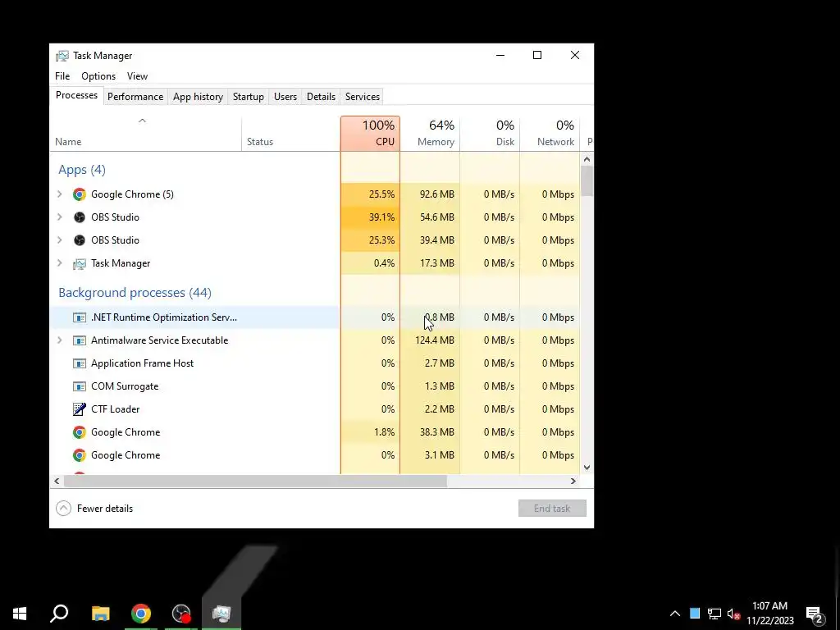This screenshot has width=840, height=630.
Task: Open the Windows Start menu
Action: [x=20, y=614]
